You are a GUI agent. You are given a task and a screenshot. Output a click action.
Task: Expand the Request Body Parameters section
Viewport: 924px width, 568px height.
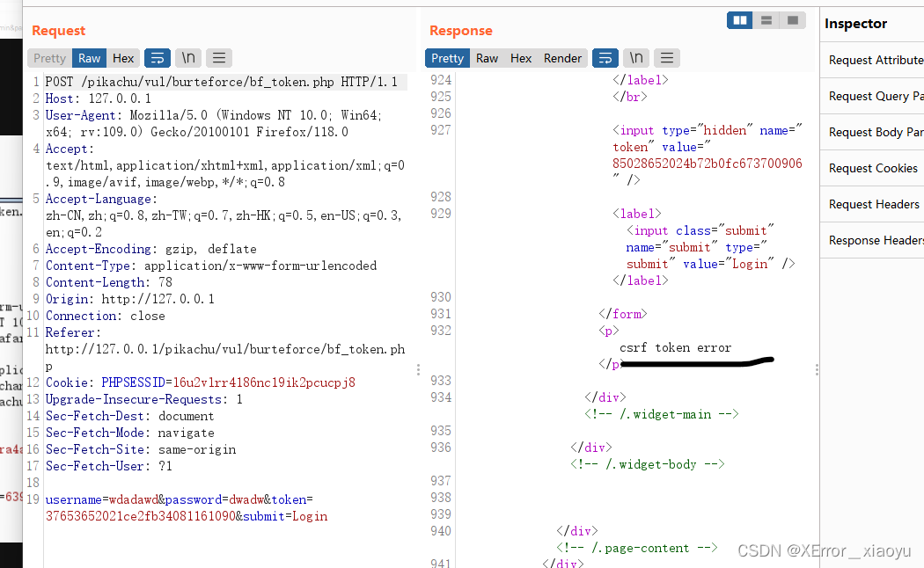click(x=875, y=132)
